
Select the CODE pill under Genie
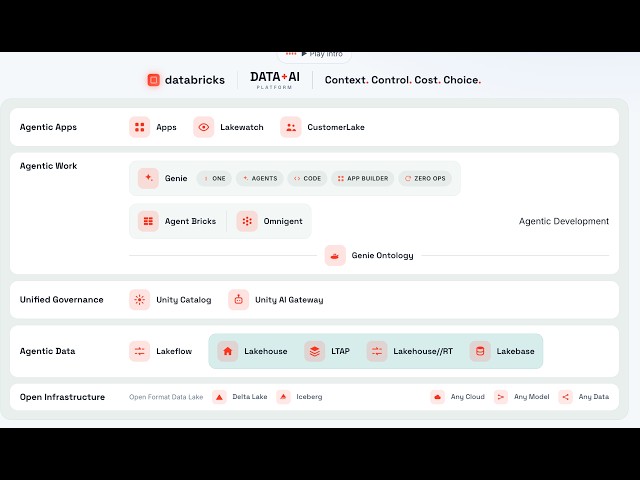(x=307, y=178)
